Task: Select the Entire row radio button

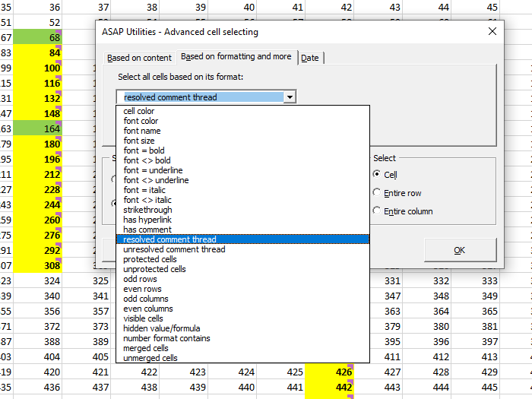Action: tap(377, 192)
